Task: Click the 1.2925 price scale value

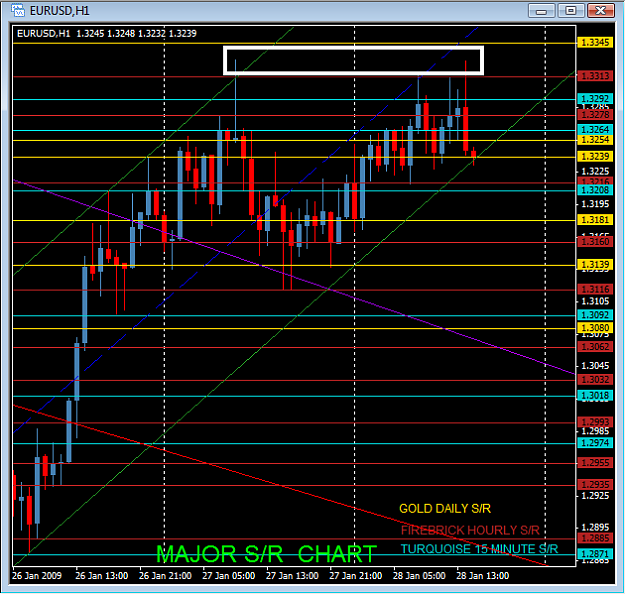Action: pos(595,496)
